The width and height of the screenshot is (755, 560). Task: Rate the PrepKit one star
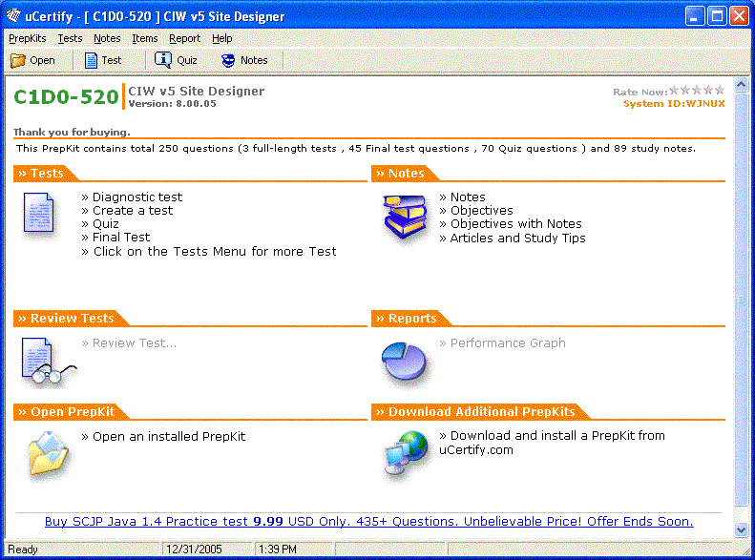674,90
